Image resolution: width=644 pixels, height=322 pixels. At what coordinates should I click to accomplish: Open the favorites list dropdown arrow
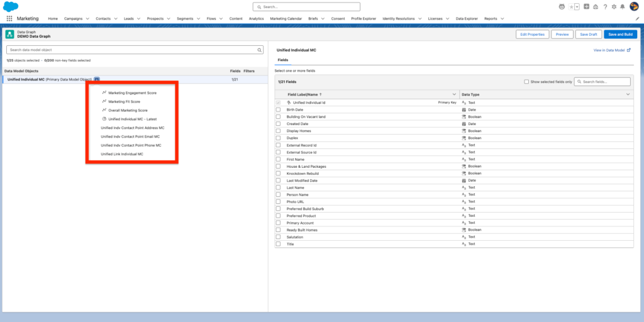577,6
